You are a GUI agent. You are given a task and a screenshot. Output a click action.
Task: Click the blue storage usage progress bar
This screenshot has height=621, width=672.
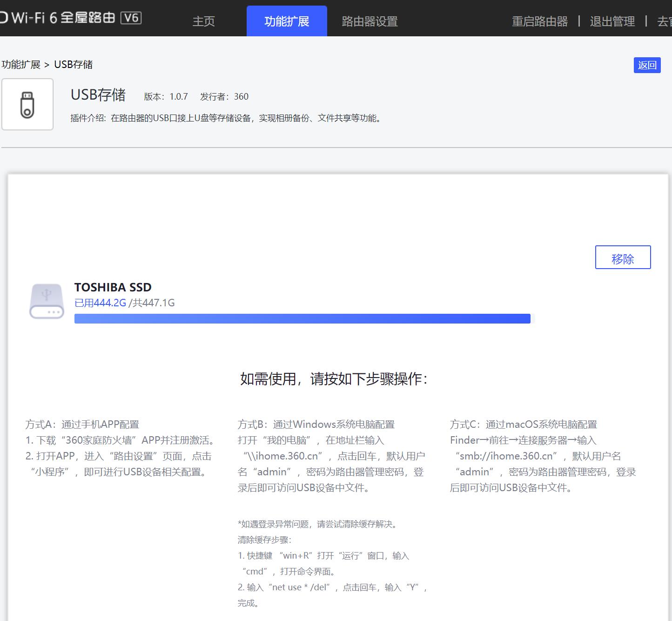click(302, 318)
